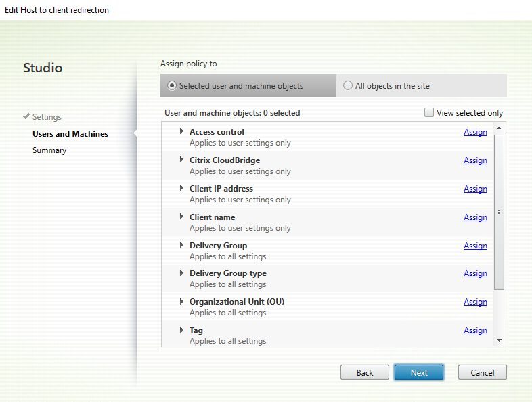Viewport: 532px width, 402px height.
Task: Expand the Delivery Group type row
Action: click(x=181, y=273)
